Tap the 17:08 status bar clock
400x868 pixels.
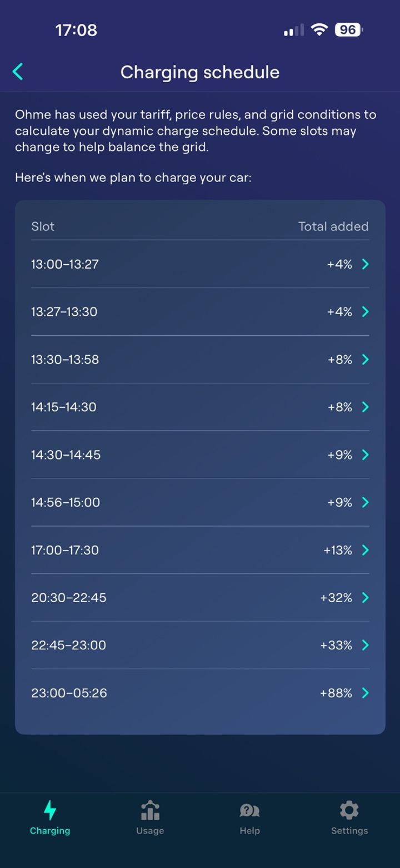[76, 30]
